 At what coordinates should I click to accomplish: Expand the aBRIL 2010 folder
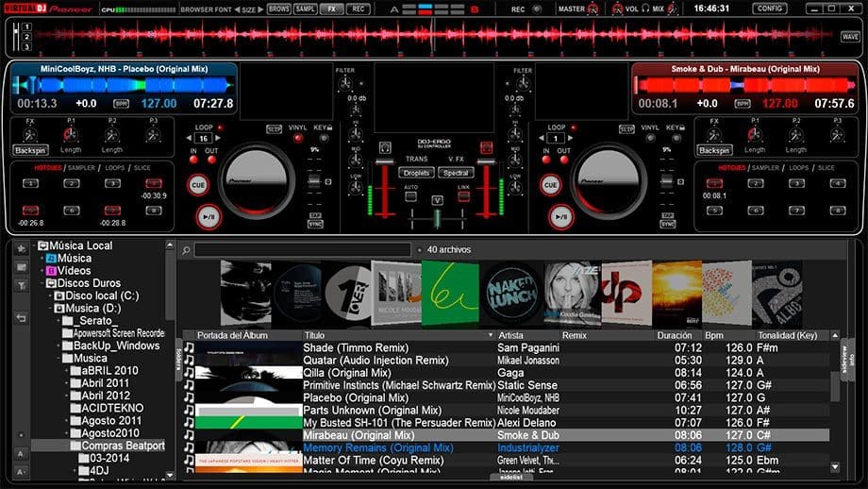click(67, 370)
